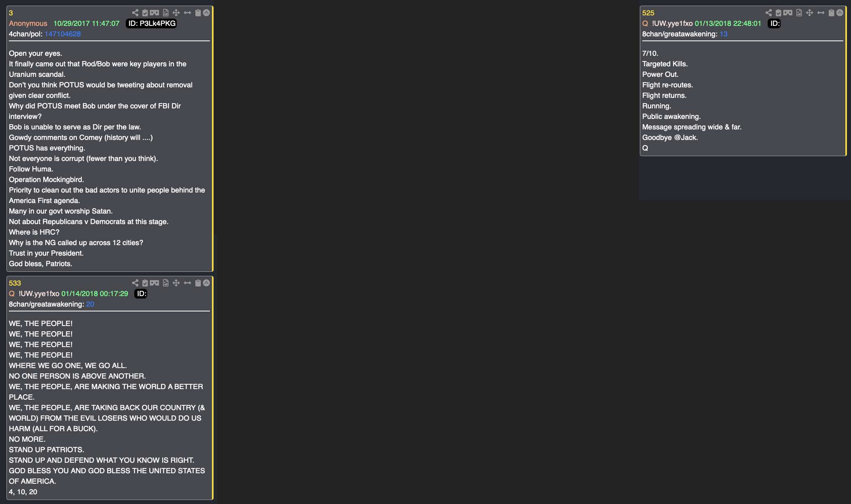Image resolution: width=851 pixels, height=504 pixels.
Task: Click the image file icon on post 533
Action: tap(166, 283)
